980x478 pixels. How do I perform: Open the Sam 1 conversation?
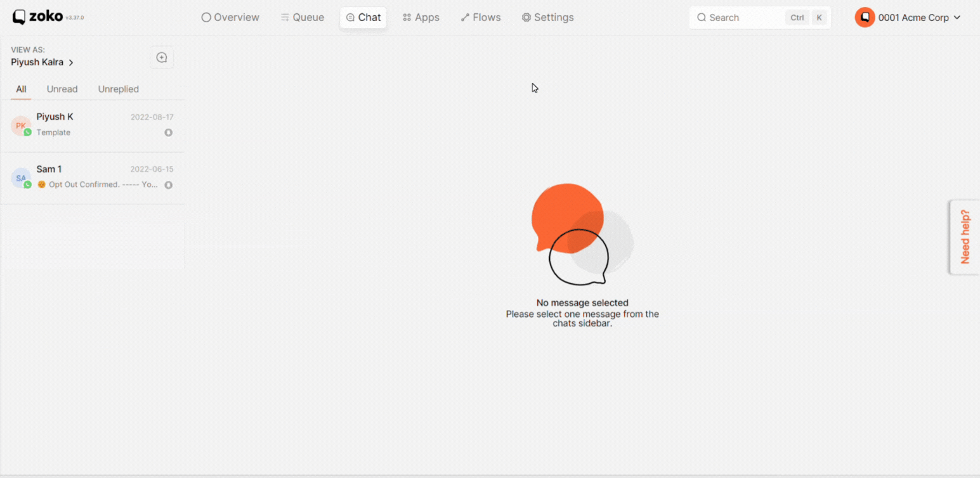tap(92, 178)
